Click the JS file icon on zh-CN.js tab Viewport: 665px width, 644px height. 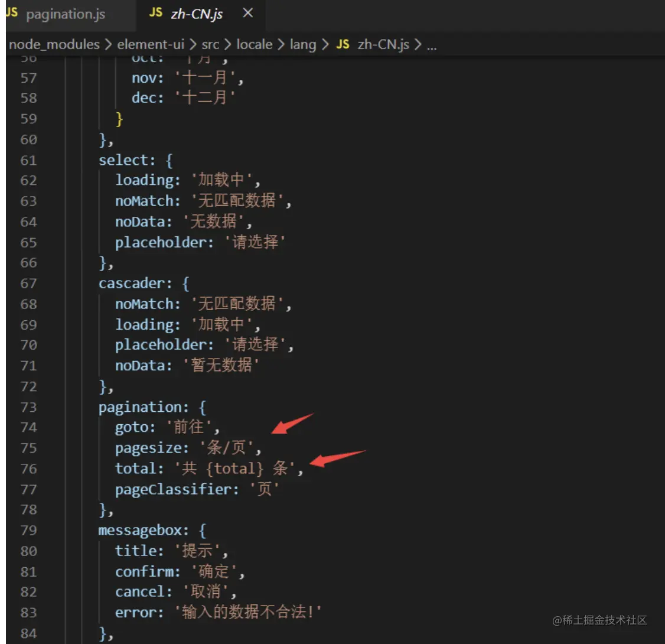(x=156, y=13)
